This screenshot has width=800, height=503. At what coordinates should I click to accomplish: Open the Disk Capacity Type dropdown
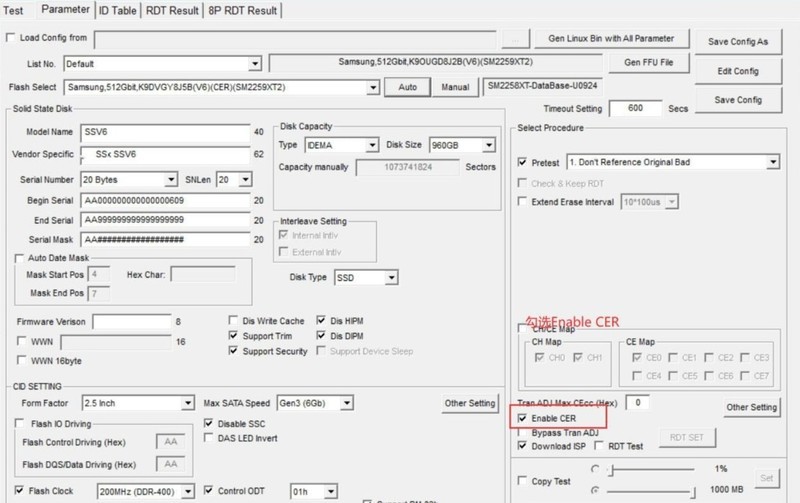pyautogui.click(x=372, y=145)
